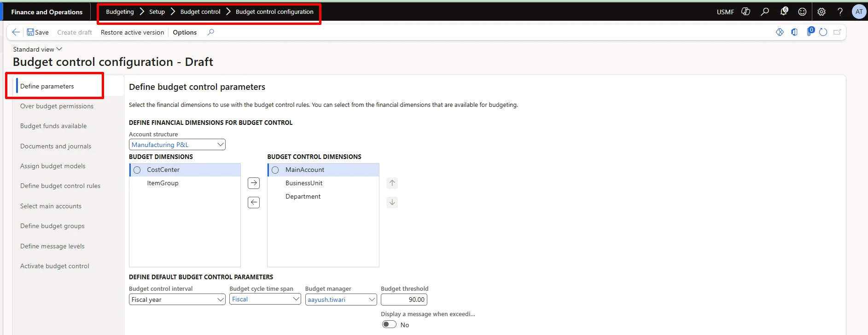Click the attachments icon with badge

click(810, 31)
